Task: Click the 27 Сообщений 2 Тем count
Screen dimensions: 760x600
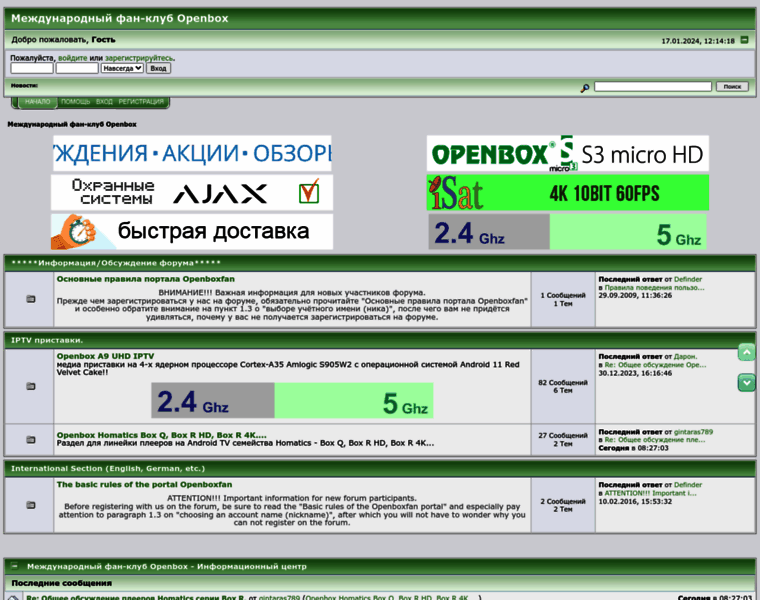Action: [x=563, y=440]
